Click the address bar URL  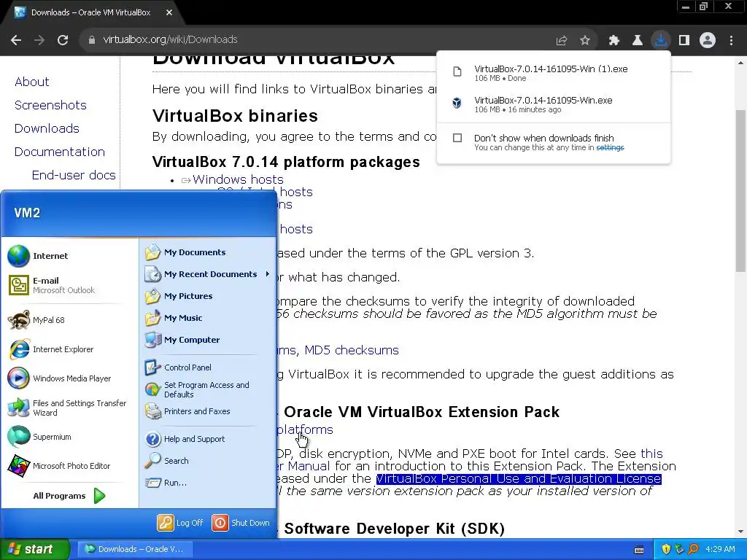pos(170,39)
